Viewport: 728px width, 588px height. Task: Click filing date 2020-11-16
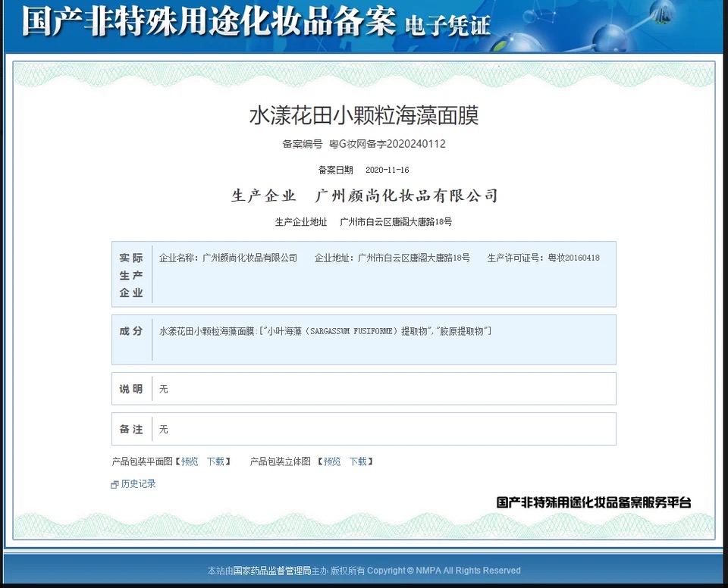388,170
